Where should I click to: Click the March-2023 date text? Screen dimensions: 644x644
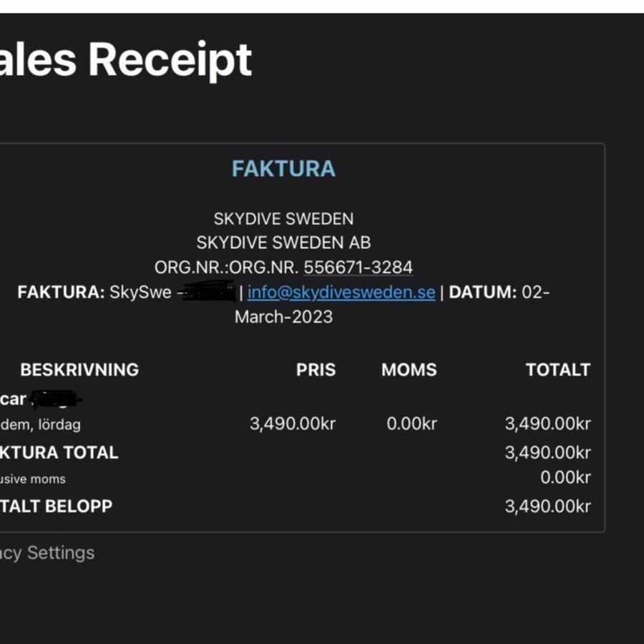click(284, 317)
